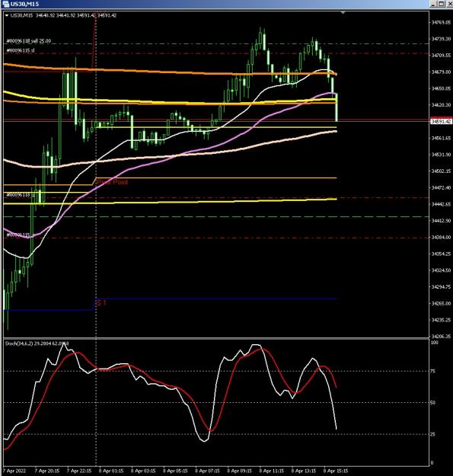The height and width of the screenshot is (476, 453).
Task: Close the US30,M15 chart window
Action: [449, 4]
